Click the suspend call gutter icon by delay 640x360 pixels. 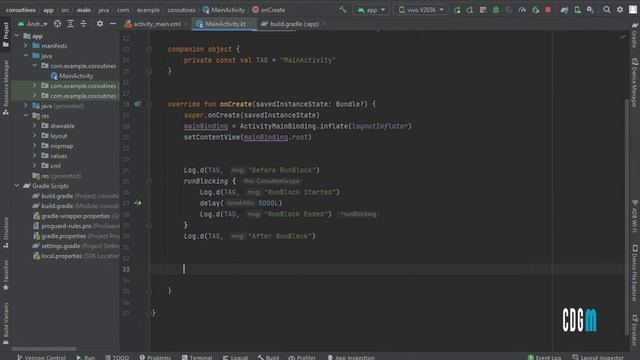(x=138, y=203)
